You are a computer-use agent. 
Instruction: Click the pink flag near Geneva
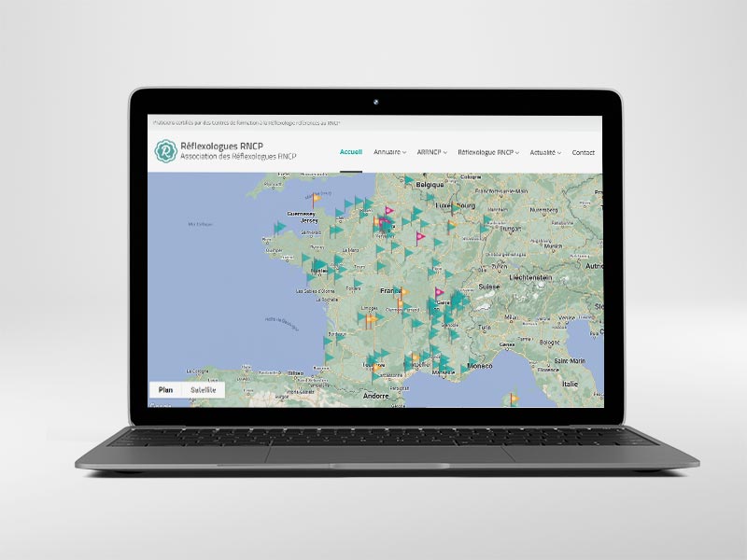click(439, 292)
